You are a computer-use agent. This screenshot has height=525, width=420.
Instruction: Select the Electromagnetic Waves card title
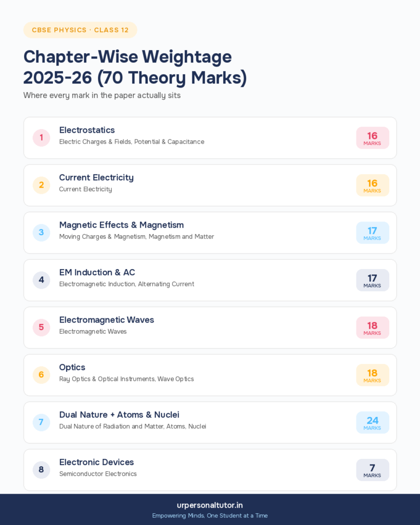click(x=107, y=320)
